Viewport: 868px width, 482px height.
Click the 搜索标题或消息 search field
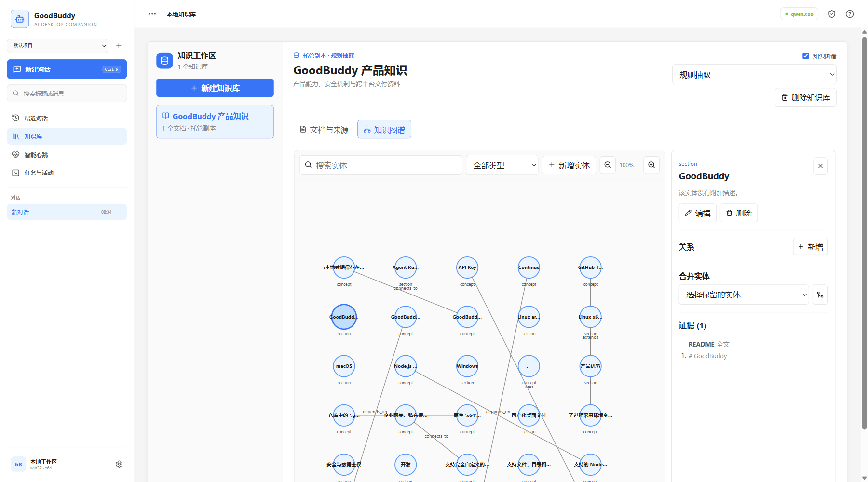point(67,94)
